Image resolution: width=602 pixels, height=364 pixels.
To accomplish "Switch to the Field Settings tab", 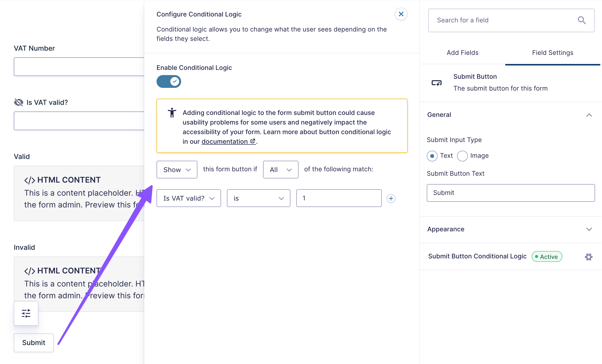I will (553, 53).
